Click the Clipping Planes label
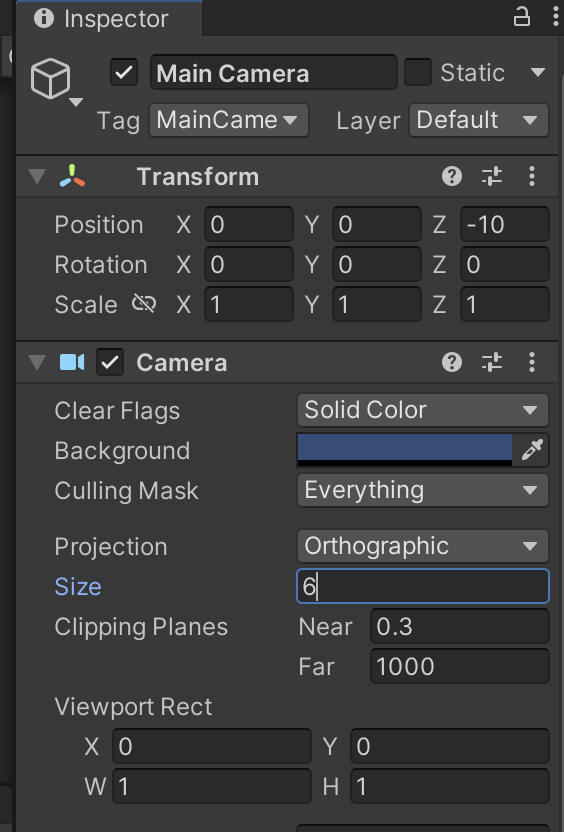This screenshot has width=564, height=832. pyautogui.click(x=141, y=627)
